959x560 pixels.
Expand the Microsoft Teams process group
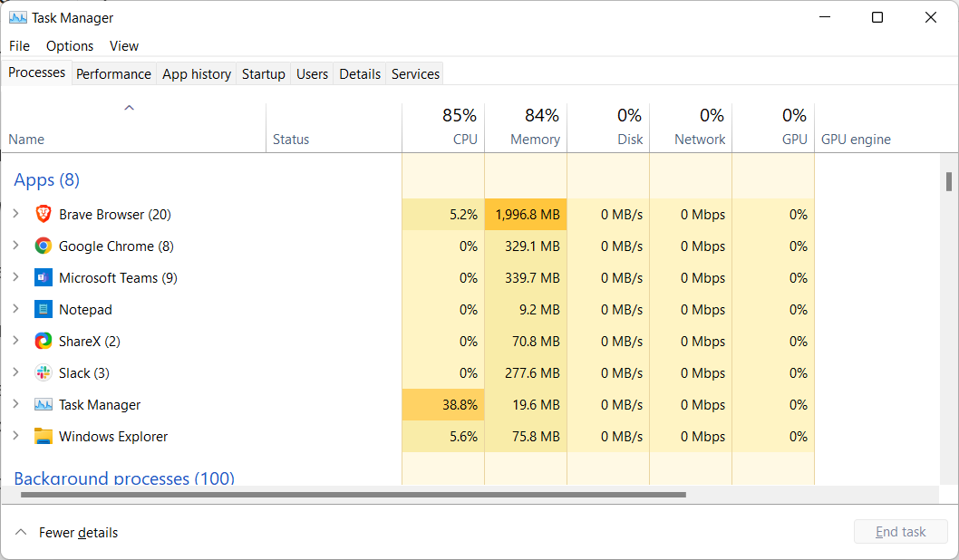click(16, 277)
